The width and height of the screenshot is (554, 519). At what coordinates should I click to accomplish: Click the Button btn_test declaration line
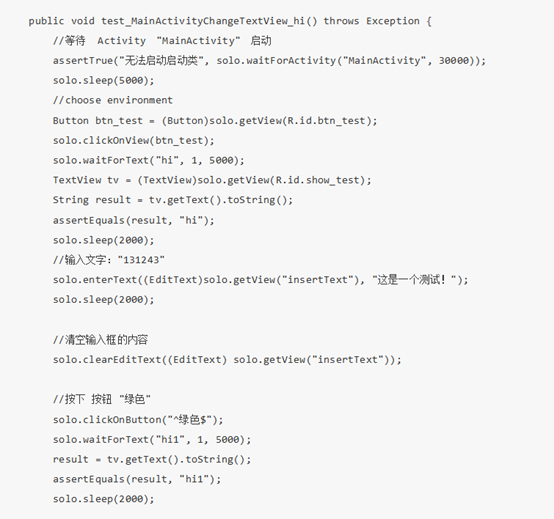[215, 120]
